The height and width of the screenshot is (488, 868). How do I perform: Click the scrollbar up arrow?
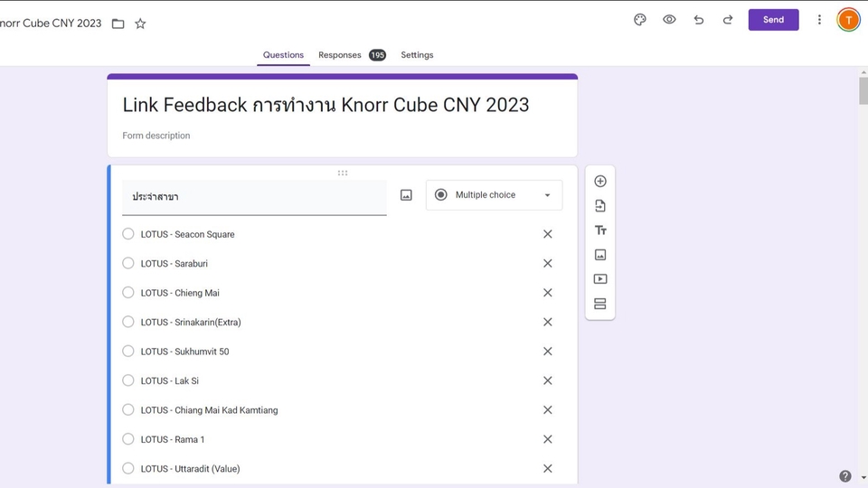click(x=863, y=72)
